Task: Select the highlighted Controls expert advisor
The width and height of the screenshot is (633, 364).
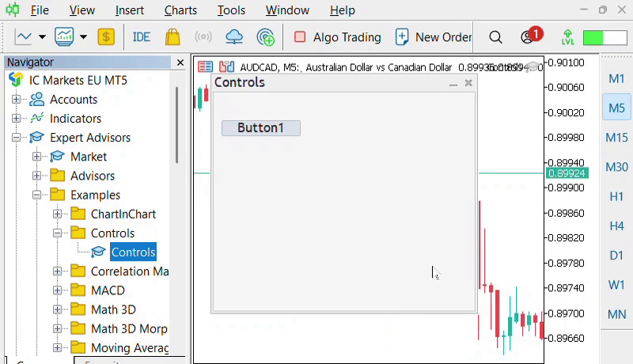Action: pyautogui.click(x=133, y=252)
